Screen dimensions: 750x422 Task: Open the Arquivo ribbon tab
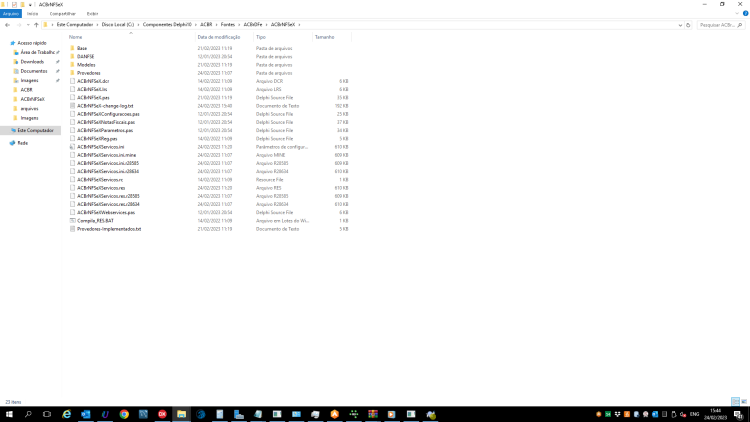click(11, 14)
